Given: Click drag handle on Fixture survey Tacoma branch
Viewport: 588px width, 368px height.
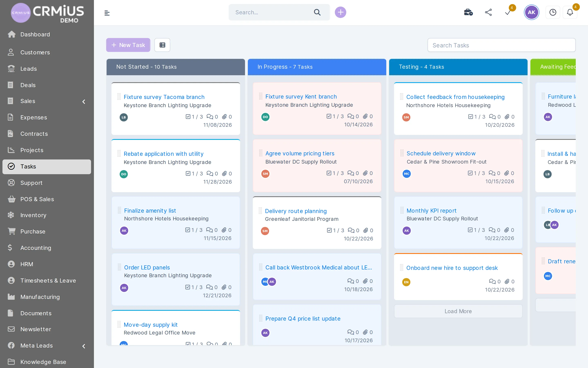Looking at the screenshot, I should point(119,97).
